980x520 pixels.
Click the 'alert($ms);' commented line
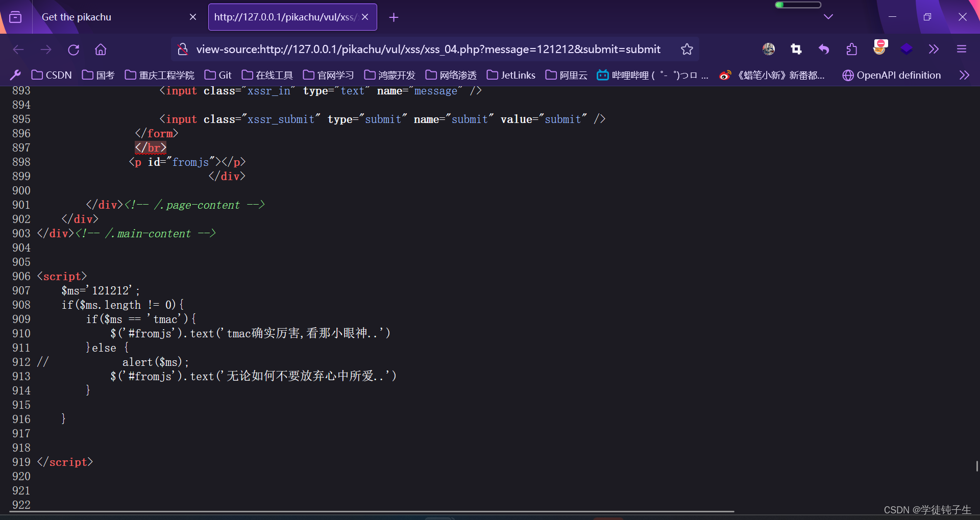coord(156,362)
